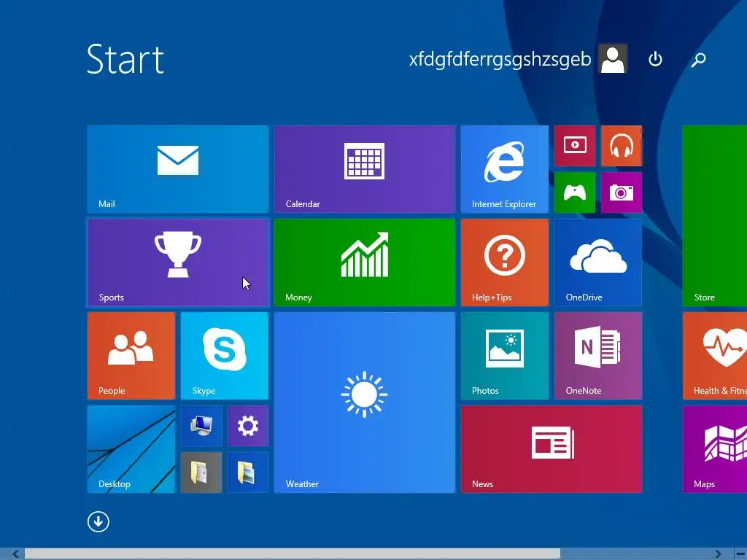Open the OneDrive tile
Screen dimensions: 747x560
[x=598, y=262]
